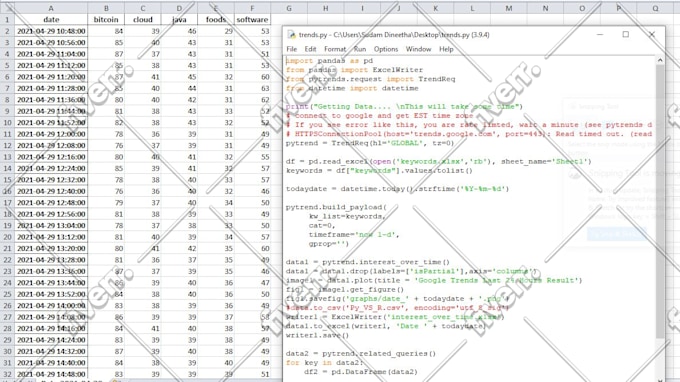Screen dimensions: 680x382
Task: Click cell '2021-04-29 14:40:00'
Action: tap(51, 362)
